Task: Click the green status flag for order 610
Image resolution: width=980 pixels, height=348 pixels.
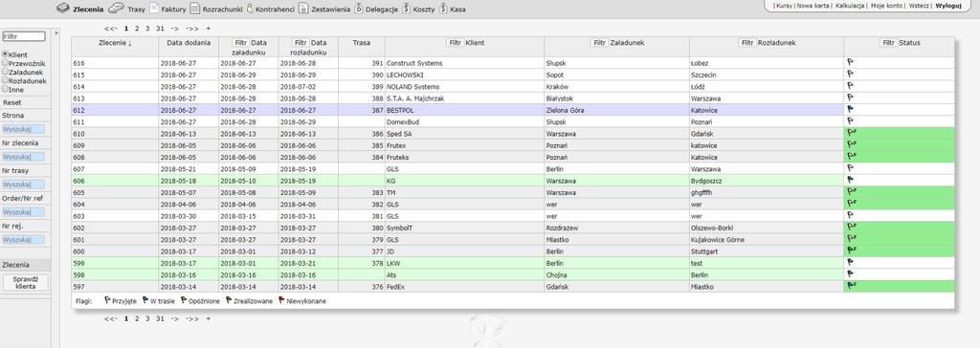Action: point(851,133)
